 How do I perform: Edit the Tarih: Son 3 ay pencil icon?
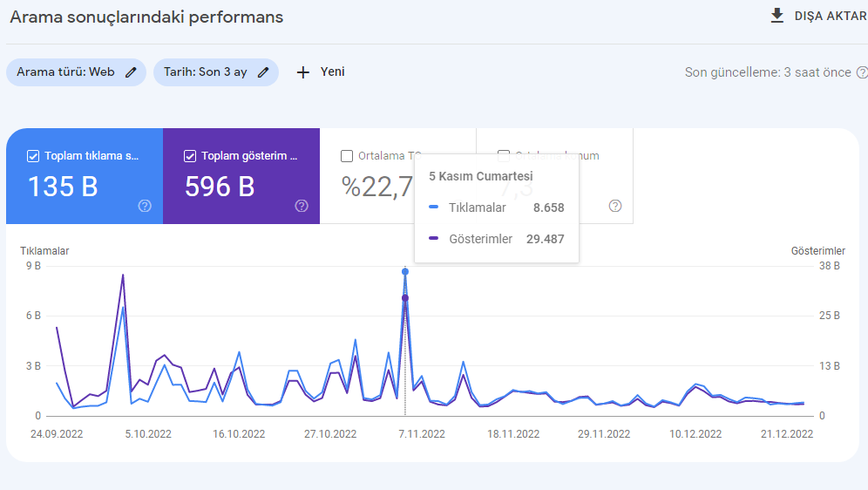[263, 72]
